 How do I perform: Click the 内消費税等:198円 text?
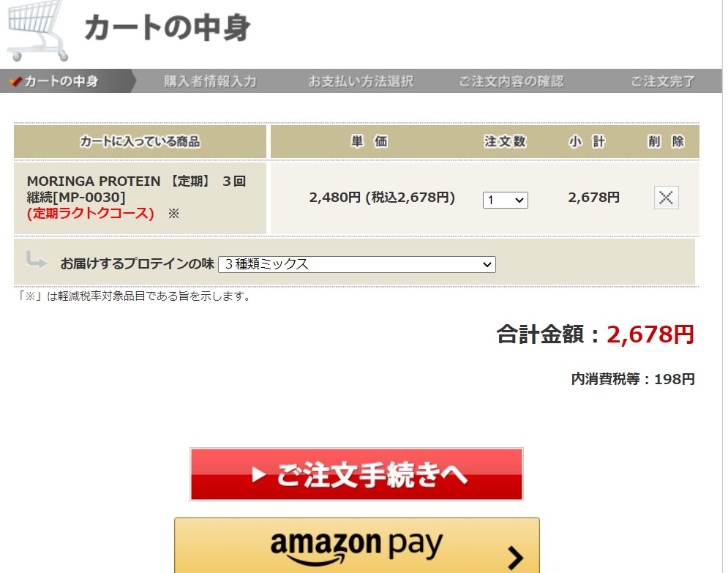click(633, 379)
